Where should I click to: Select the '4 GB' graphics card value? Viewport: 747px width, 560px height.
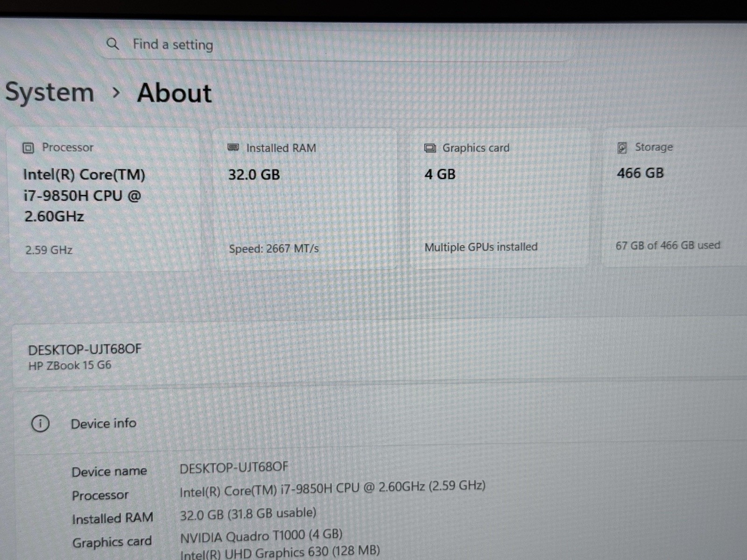coord(440,174)
